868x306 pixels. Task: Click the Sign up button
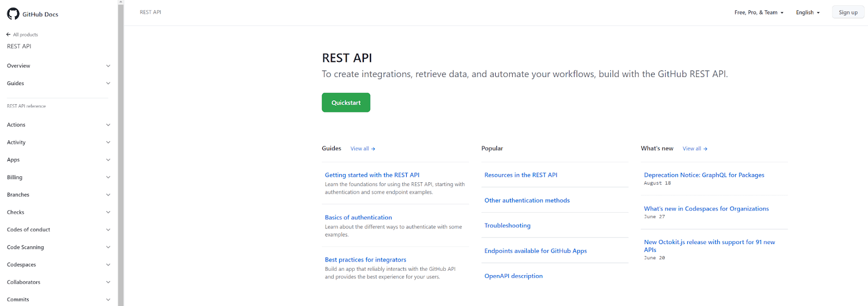[x=847, y=12]
